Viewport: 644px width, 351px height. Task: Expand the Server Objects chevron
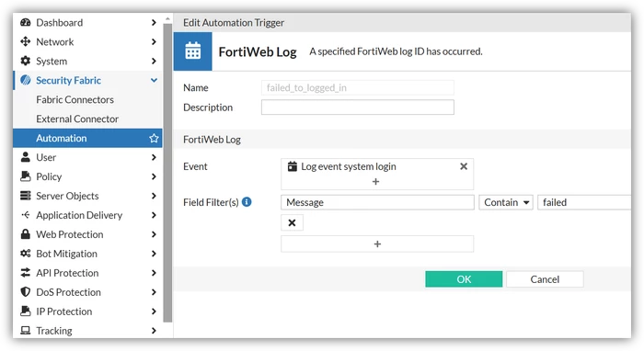pos(154,196)
